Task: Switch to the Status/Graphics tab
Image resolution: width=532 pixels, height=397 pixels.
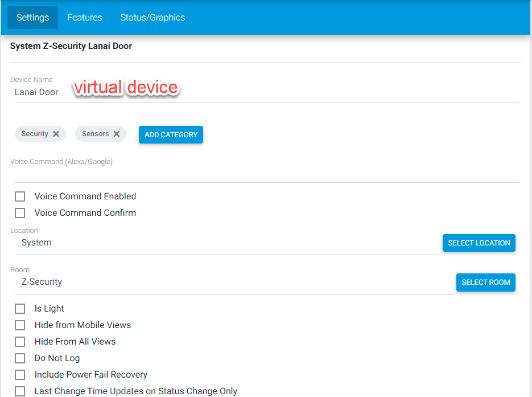Action: coord(152,17)
